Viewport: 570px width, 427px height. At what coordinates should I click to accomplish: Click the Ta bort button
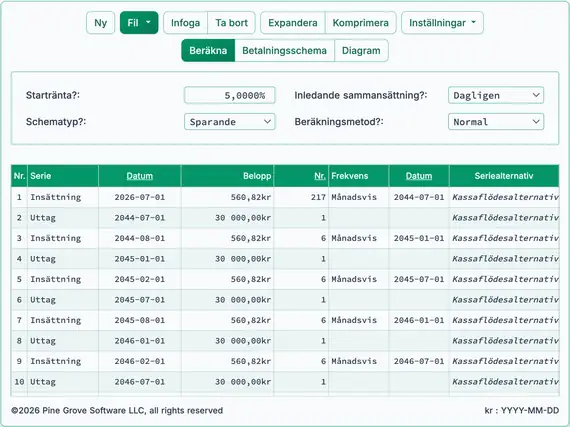231,23
